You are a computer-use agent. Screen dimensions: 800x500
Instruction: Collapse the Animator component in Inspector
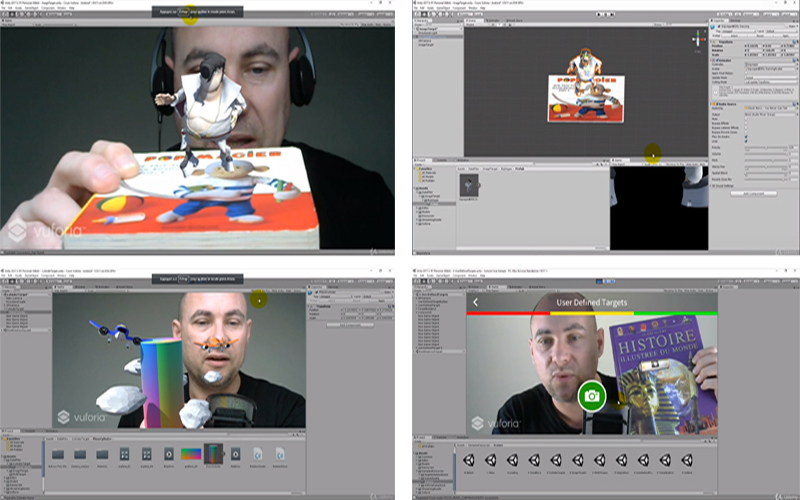tap(711, 60)
